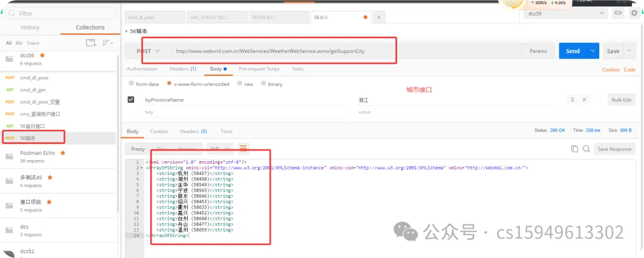The width and height of the screenshot is (644, 258).
Task: Switch to the Collections tab
Action: pyautogui.click(x=91, y=27)
